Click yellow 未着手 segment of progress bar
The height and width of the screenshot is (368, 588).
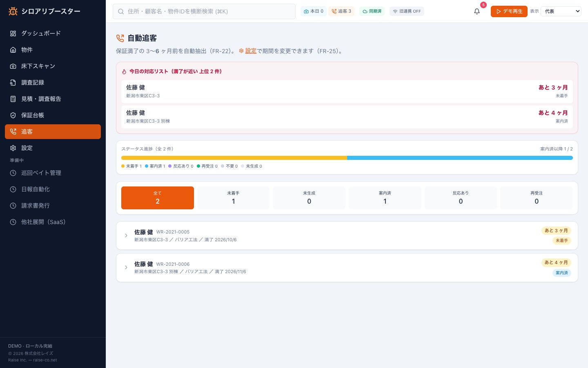tap(234, 158)
